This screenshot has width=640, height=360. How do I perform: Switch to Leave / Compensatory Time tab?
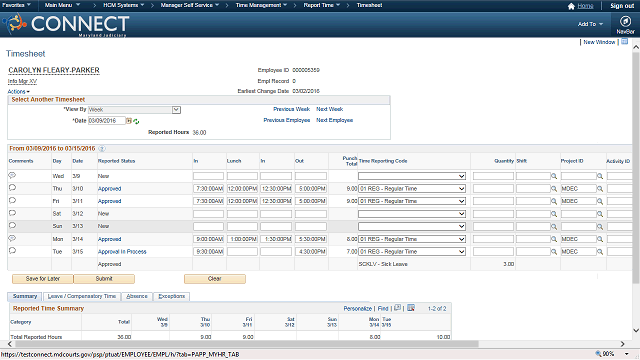click(82, 296)
